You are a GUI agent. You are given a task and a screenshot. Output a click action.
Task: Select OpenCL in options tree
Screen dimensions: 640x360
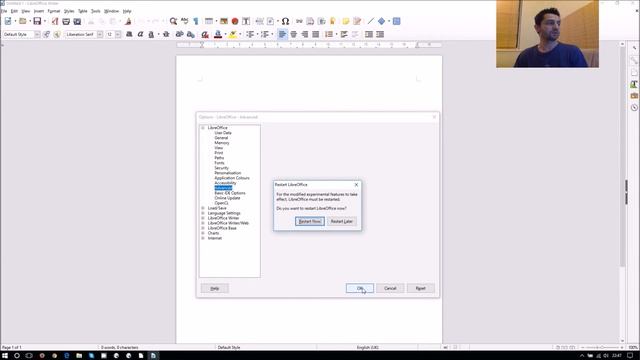[222, 203]
